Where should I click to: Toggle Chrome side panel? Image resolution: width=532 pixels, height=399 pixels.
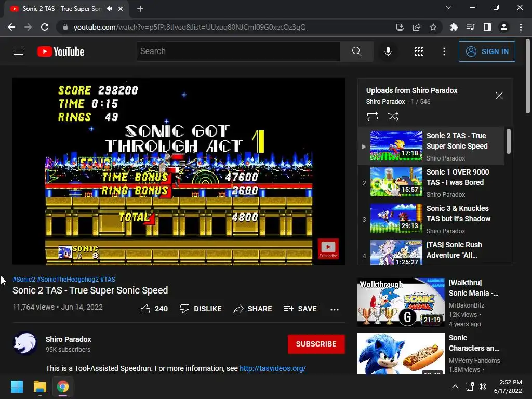click(x=487, y=27)
